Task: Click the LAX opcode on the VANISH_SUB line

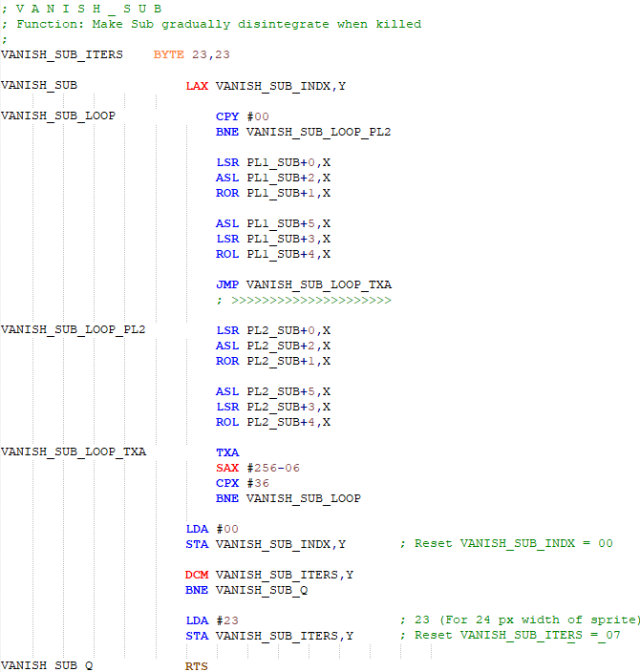Action: click(x=197, y=86)
